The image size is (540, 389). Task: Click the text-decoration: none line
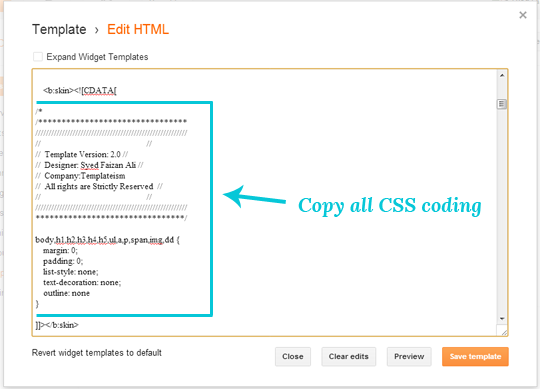pyautogui.click(x=82, y=283)
